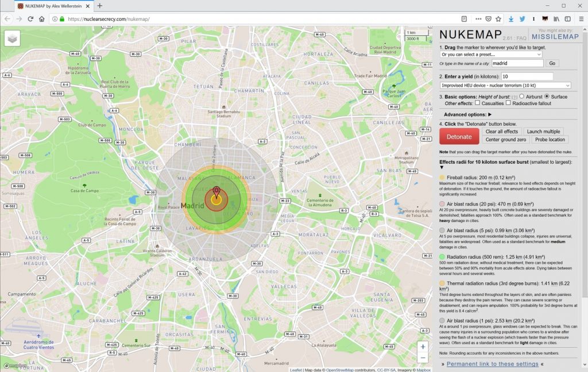The image size is (588, 372).
Task: Open the MISSILEMAP link
Action: [x=555, y=36]
